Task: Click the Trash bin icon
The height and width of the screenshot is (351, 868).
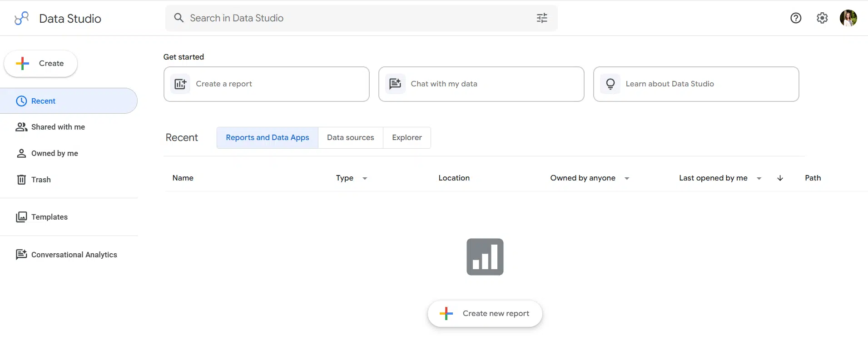Action: pos(21,180)
